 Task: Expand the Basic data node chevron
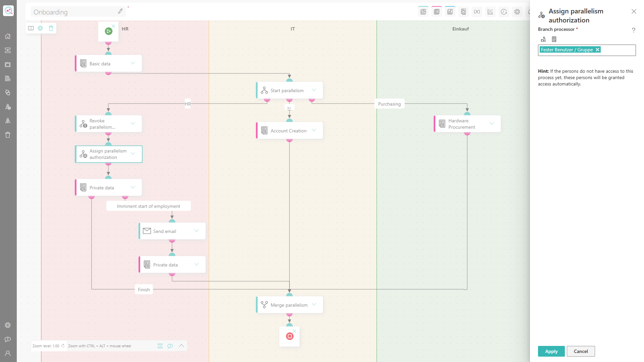click(133, 63)
